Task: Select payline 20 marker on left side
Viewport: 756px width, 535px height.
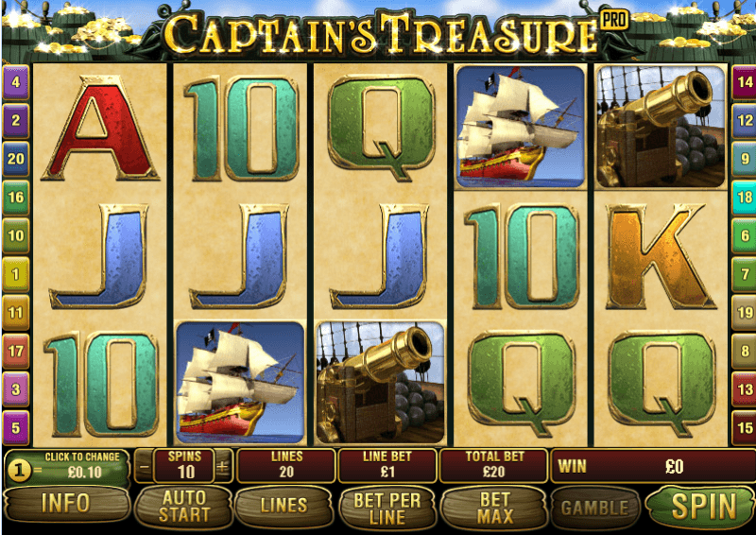Action: pos(16,159)
